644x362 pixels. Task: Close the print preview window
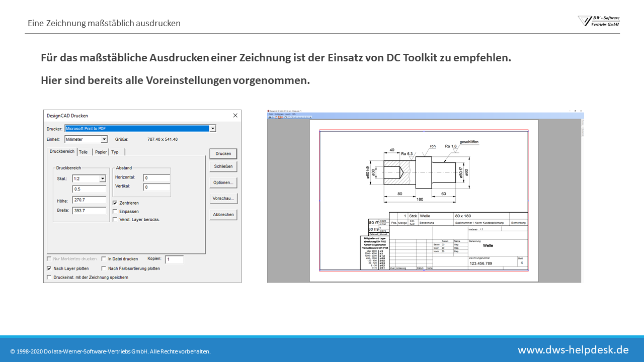581,111
